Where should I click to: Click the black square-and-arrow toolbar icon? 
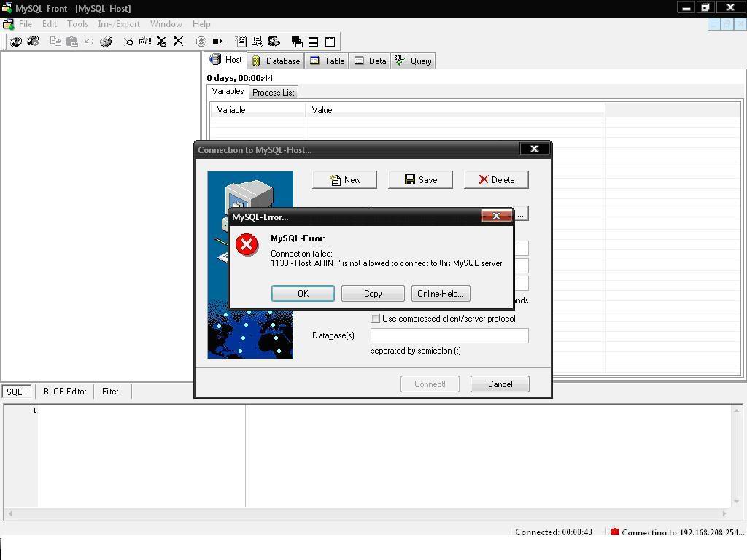pyautogui.click(x=217, y=42)
